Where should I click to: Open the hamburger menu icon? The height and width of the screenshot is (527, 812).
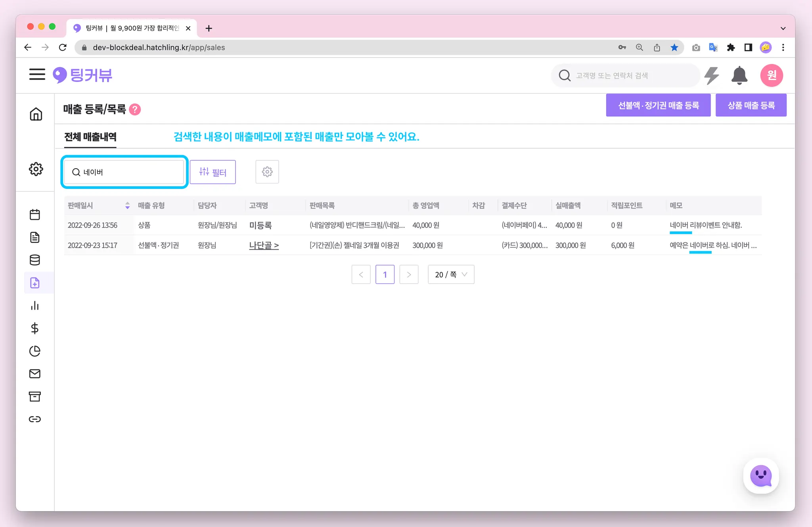click(37, 75)
